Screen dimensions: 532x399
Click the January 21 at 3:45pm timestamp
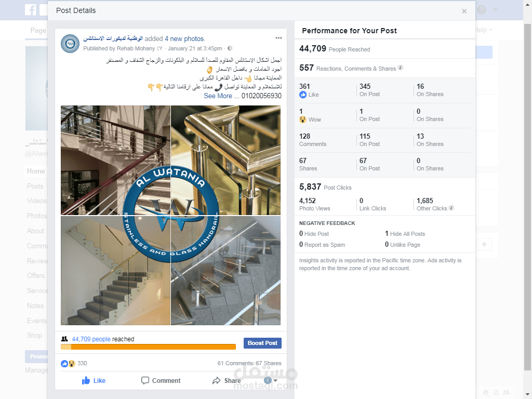[195, 48]
